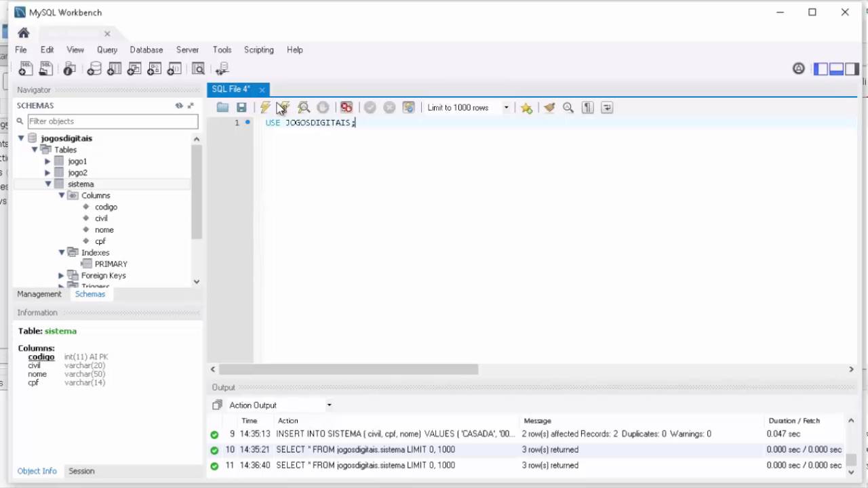Reconnect to DBMS icon
Viewport: 868px width, 488px height.
(x=222, y=68)
